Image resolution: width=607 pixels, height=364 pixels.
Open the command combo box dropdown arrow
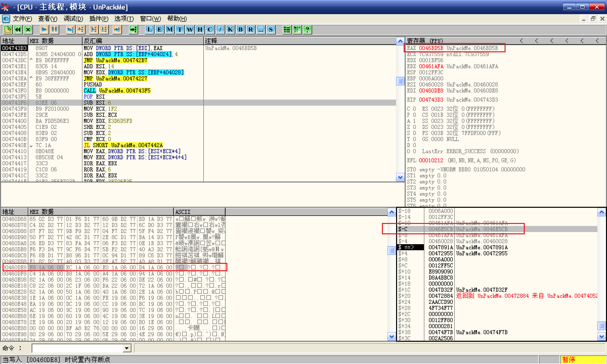[127, 349]
